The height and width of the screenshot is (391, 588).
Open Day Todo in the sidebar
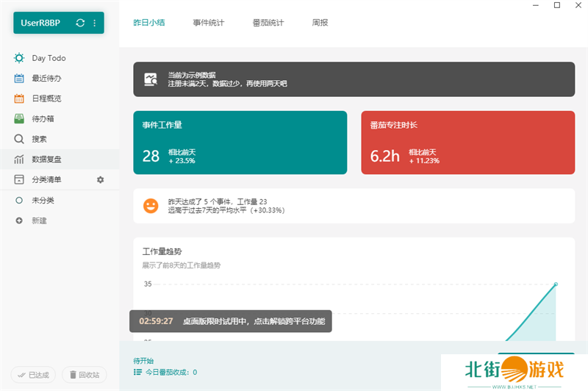click(x=49, y=58)
